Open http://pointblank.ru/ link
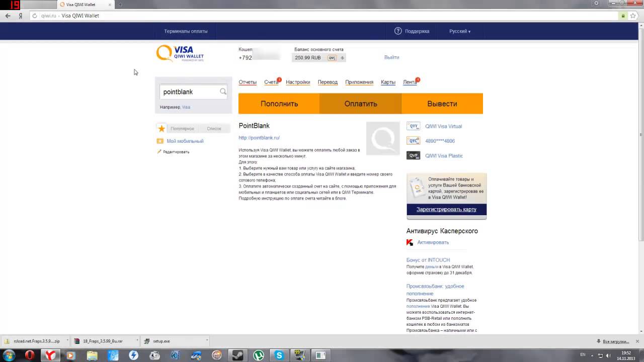This screenshot has width=644, height=362. 259,138
